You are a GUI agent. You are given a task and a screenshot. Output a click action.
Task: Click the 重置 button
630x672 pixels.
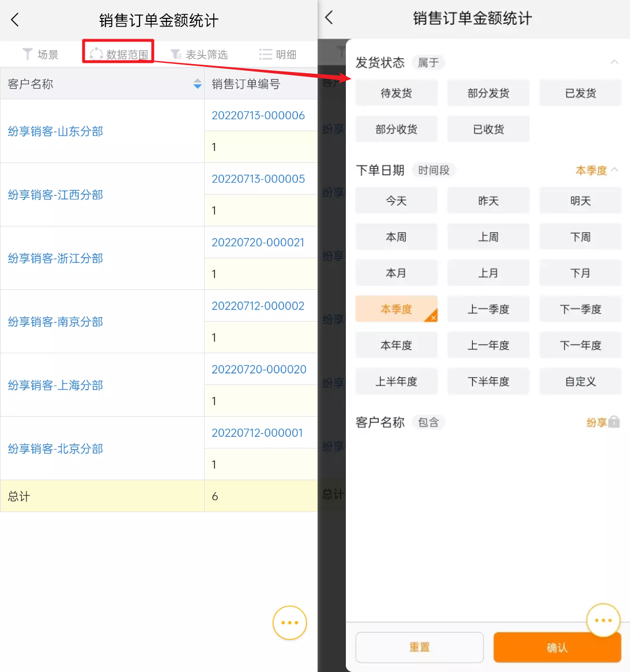point(419,647)
